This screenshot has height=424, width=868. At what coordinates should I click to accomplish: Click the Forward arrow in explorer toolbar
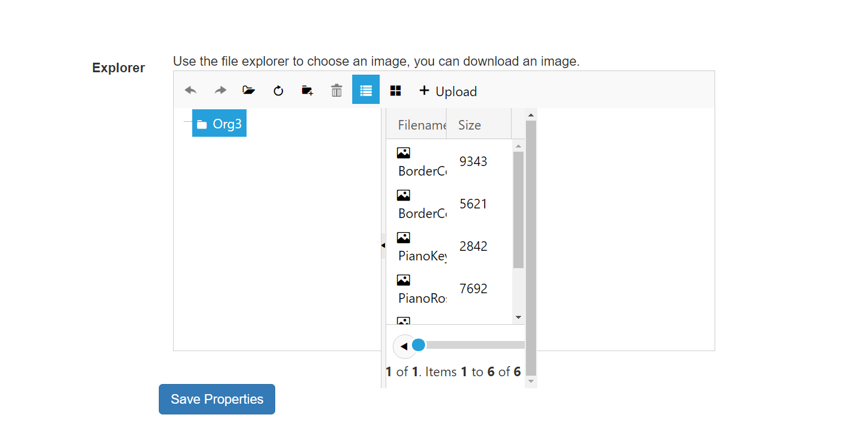coord(220,90)
